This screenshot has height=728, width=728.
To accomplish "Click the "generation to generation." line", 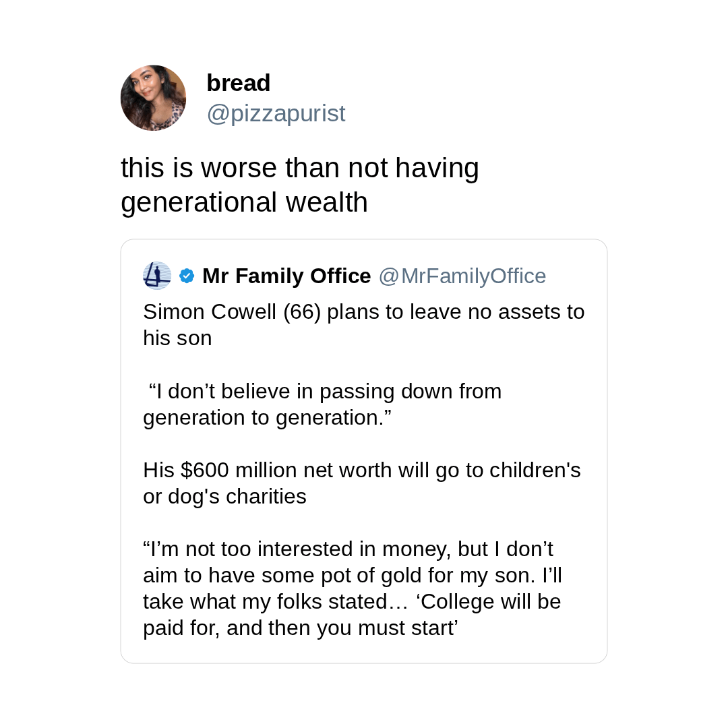I will [x=267, y=417].
